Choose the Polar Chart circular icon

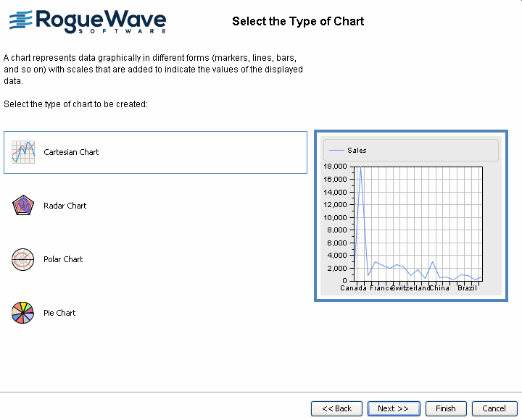pos(23,259)
